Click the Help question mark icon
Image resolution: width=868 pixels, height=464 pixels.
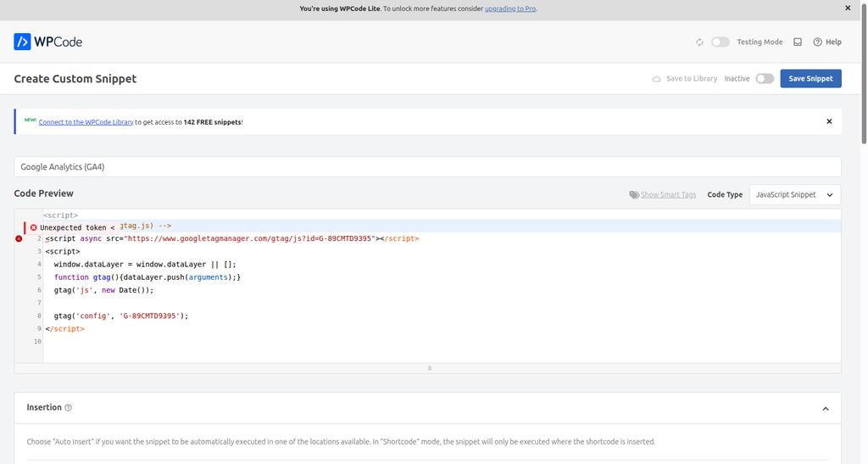(818, 42)
